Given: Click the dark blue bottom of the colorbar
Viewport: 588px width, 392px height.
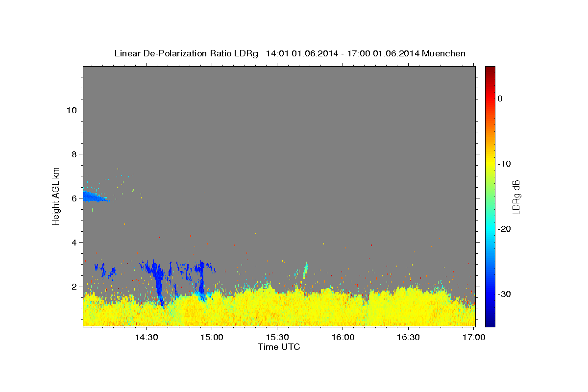Looking at the screenshot, I should [x=490, y=322].
